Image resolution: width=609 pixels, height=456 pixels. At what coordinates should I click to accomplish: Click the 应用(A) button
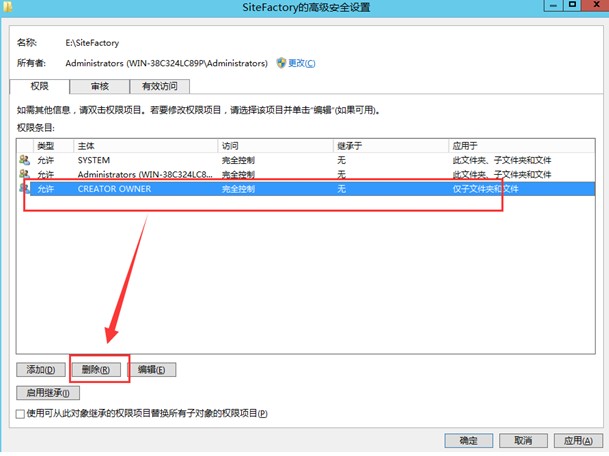[x=575, y=440]
